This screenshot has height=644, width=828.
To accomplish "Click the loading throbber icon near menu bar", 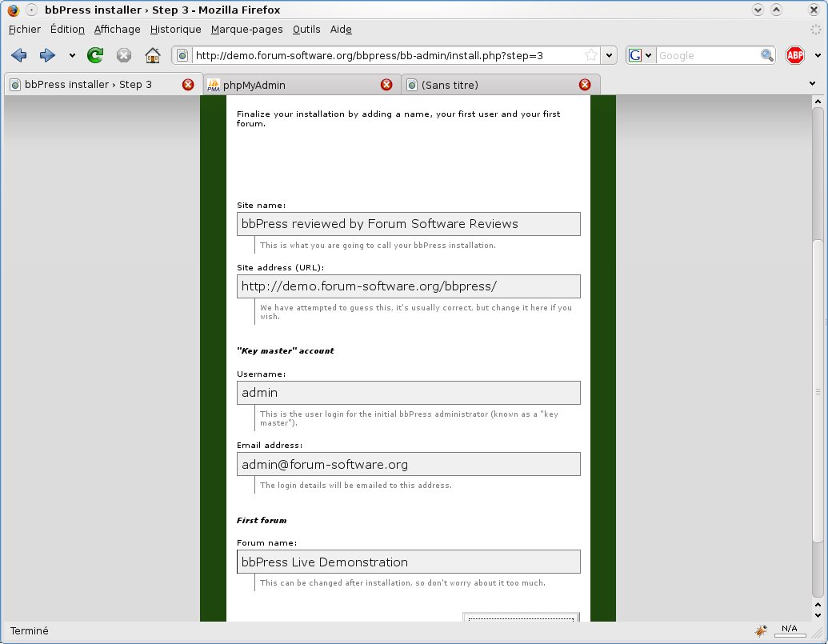I will (816, 30).
